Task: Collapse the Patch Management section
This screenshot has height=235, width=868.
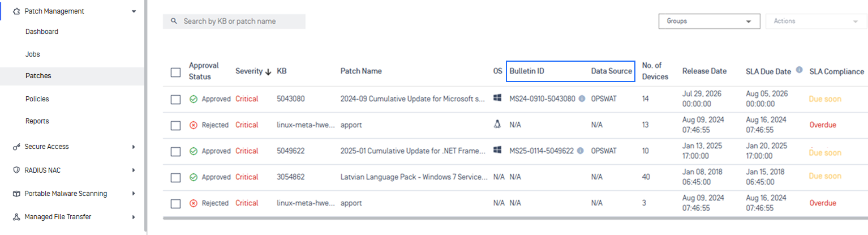Action: (x=134, y=11)
